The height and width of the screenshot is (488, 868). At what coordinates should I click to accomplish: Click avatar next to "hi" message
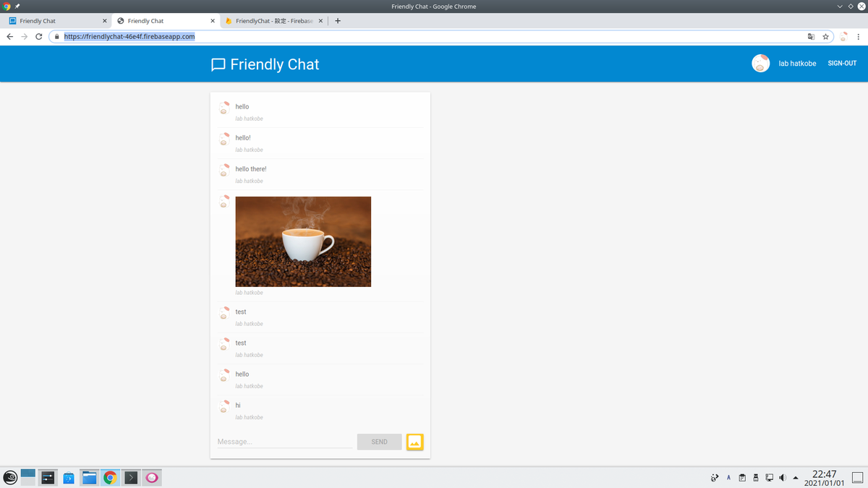[224, 406]
